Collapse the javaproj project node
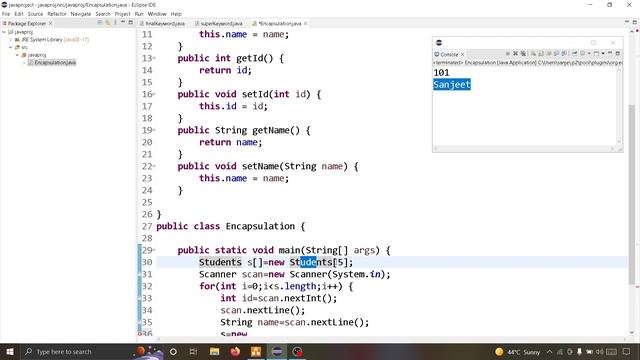The height and width of the screenshot is (360, 640). click(x=4, y=32)
